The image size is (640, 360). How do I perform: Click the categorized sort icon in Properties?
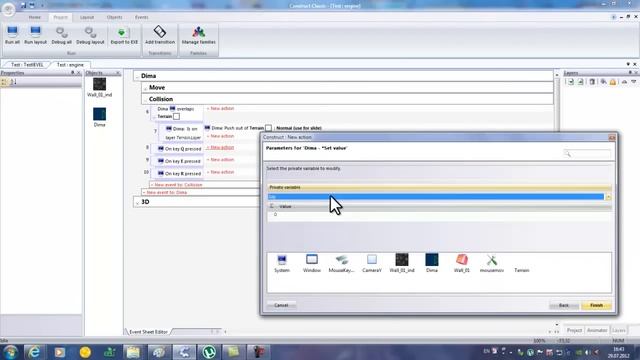(4, 82)
